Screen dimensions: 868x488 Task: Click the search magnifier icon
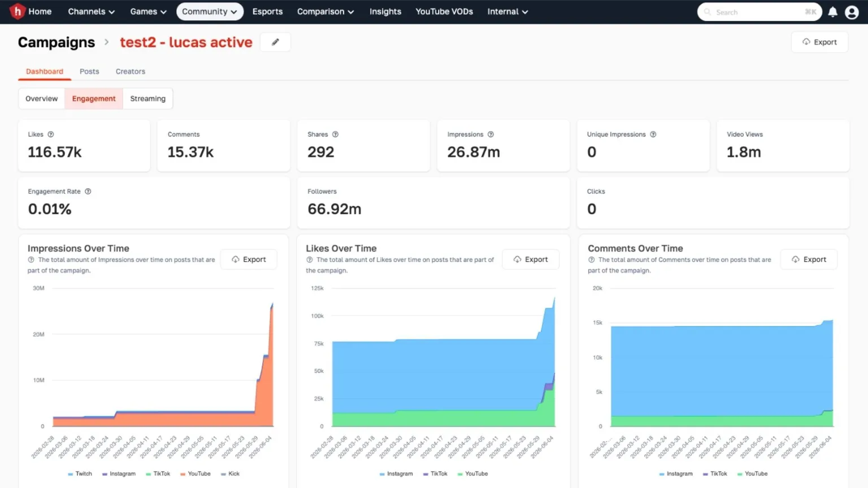tap(708, 12)
